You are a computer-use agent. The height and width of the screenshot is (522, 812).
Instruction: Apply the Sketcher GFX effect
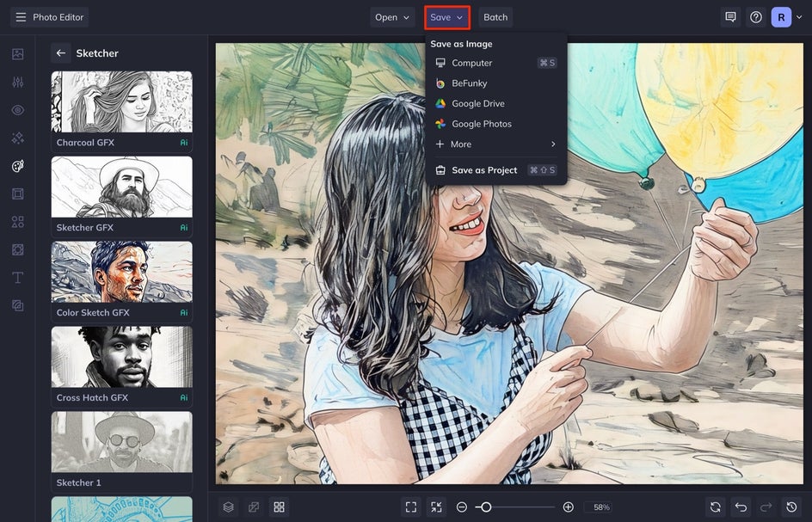[121, 196]
